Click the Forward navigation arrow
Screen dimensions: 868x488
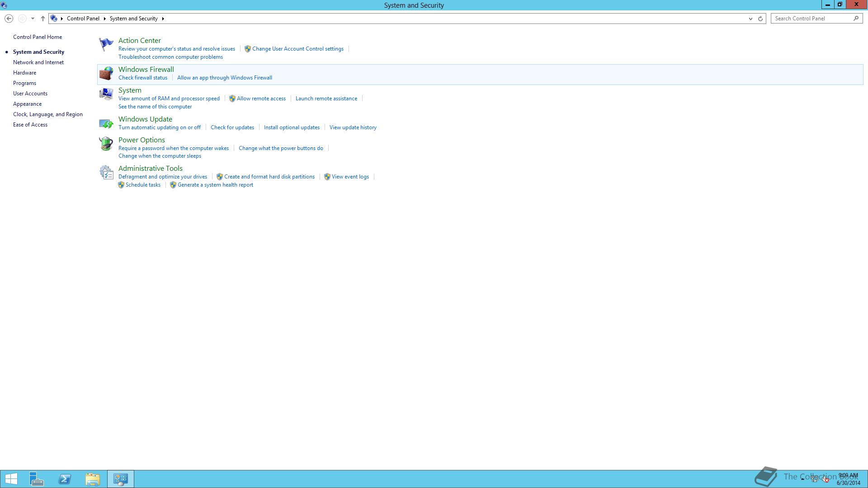(22, 19)
